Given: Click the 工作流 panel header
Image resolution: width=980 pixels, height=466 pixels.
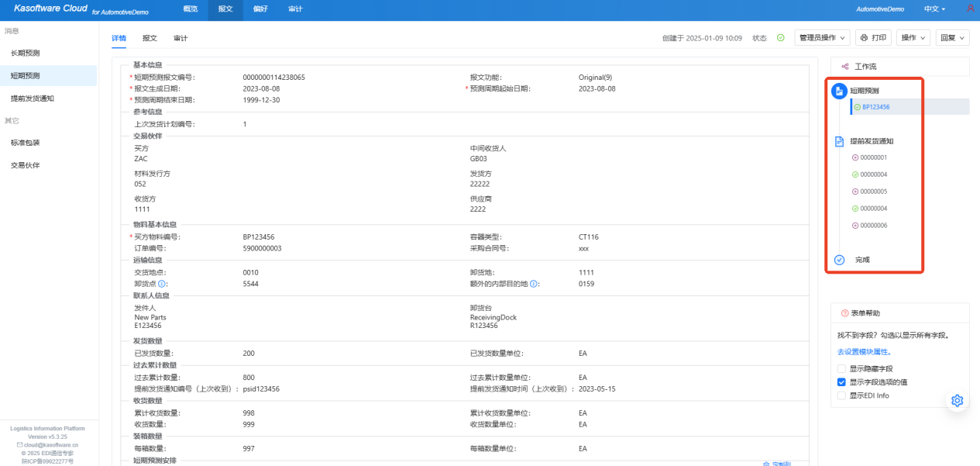Looking at the screenshot, I should pos(899,67).
